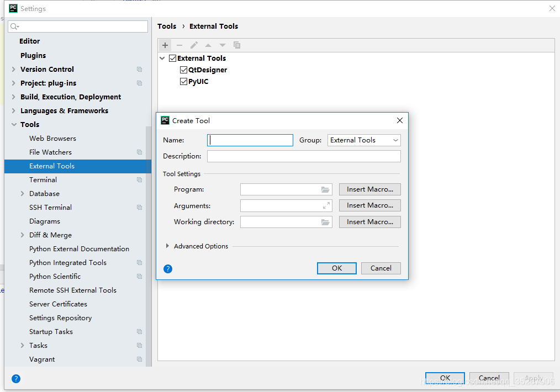Expand the Diff & Merge node
This screenshot has height=392, width=560.
point(22,235)
